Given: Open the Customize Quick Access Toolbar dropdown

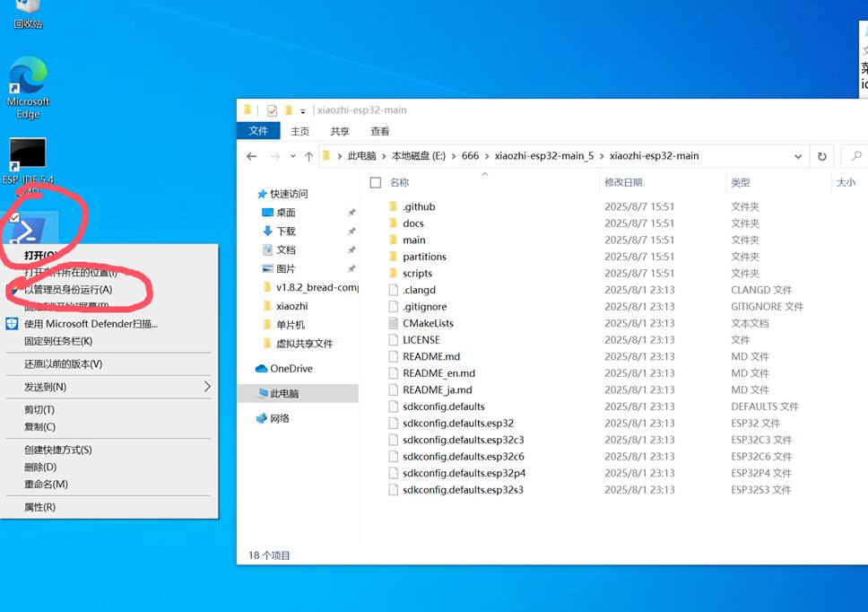Looking at the screenshot, I should [303, 111].
